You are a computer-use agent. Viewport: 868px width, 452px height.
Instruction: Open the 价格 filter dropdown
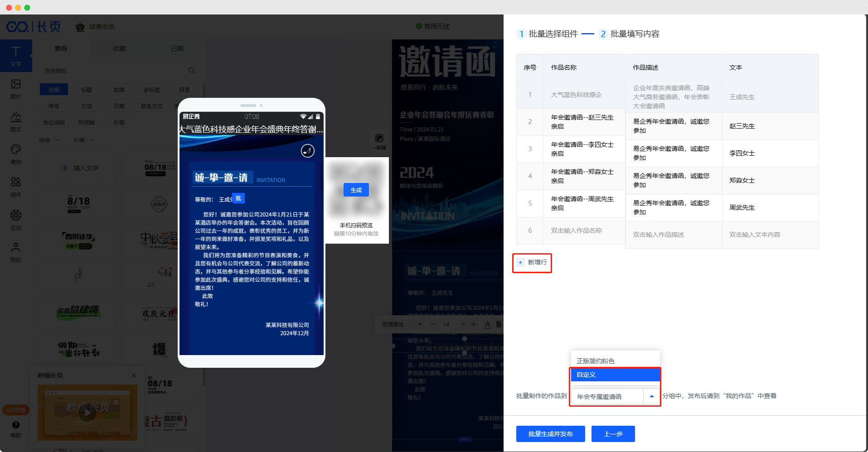(83, 140)
